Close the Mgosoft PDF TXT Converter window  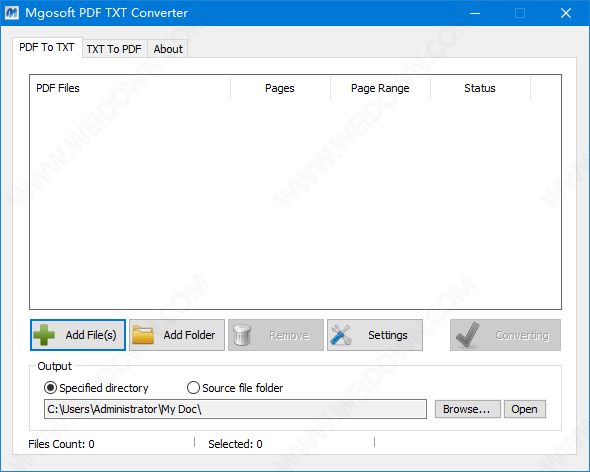566,13
